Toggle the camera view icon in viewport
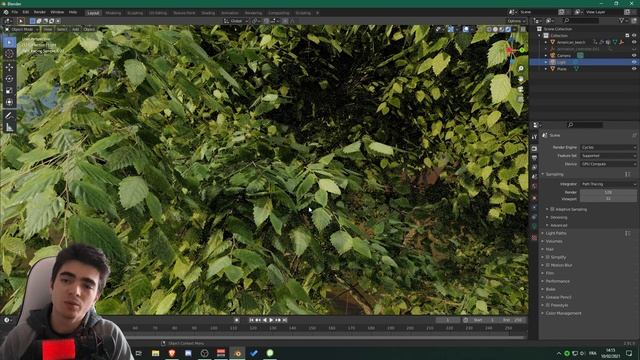The height and width of the screenshot is (360, 640). tap(521, 89)
